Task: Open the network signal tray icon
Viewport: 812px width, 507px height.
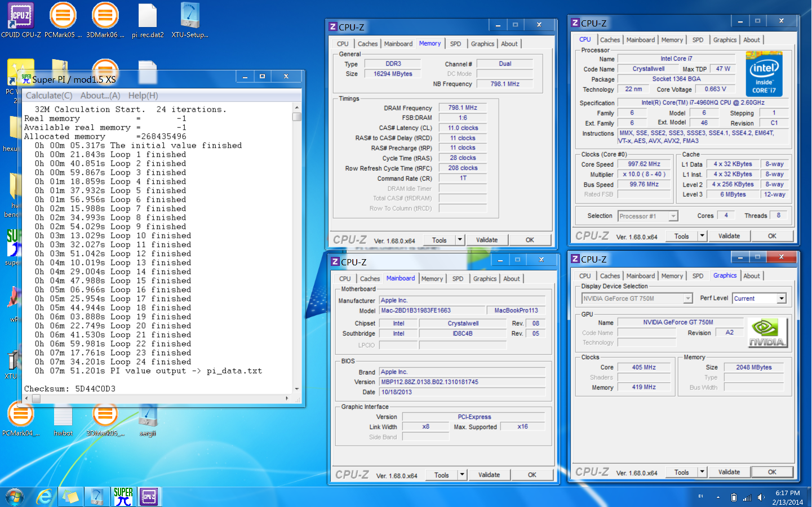Action: pyautogui.click(x=747, y=497)
